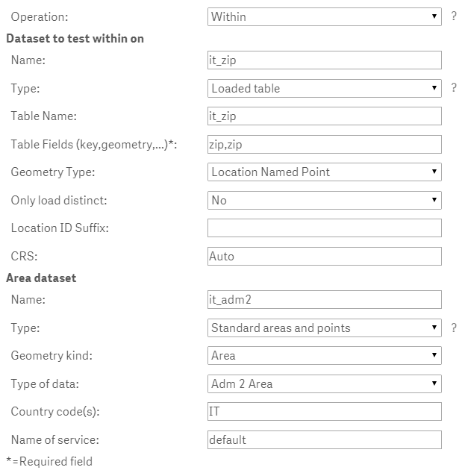Open the Operation dropdown showing Within
Screen dimensions: 462x476
[324, 16]
